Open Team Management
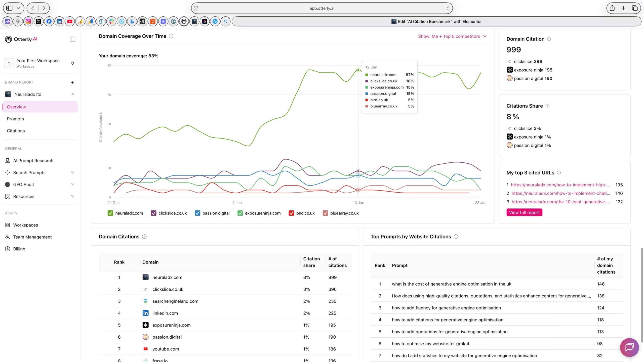This screenshot has height=362, width=644. [x=32, y=237]
